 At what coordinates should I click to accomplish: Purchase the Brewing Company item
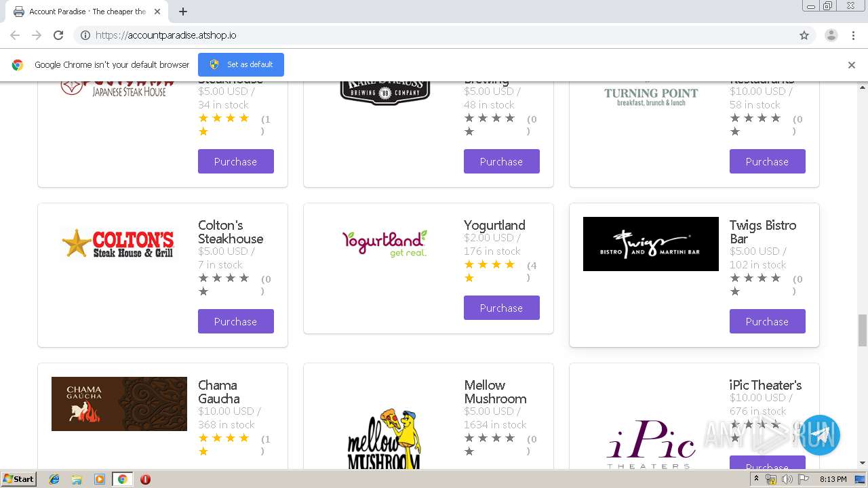click(502, 161)
